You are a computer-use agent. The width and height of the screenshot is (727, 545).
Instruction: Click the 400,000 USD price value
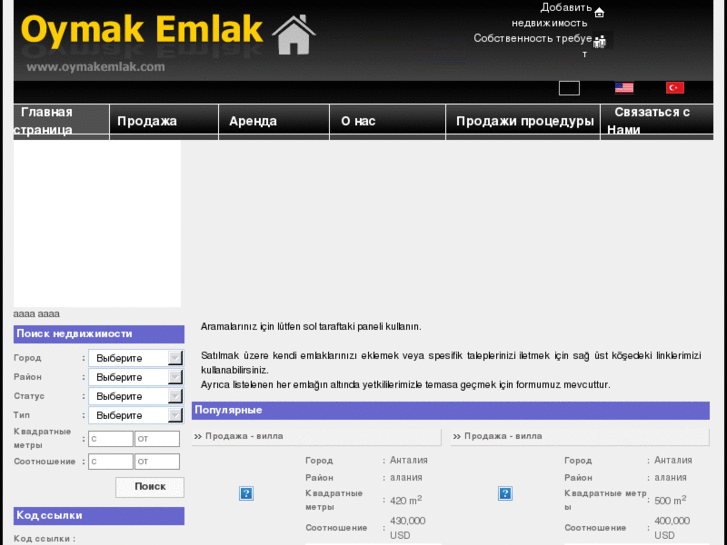point(672,528)
